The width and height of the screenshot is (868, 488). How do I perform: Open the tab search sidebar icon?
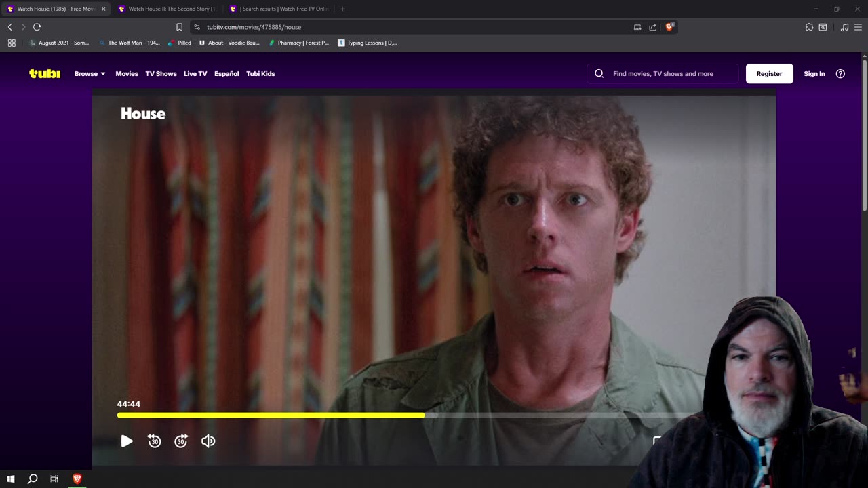[823, 27]
